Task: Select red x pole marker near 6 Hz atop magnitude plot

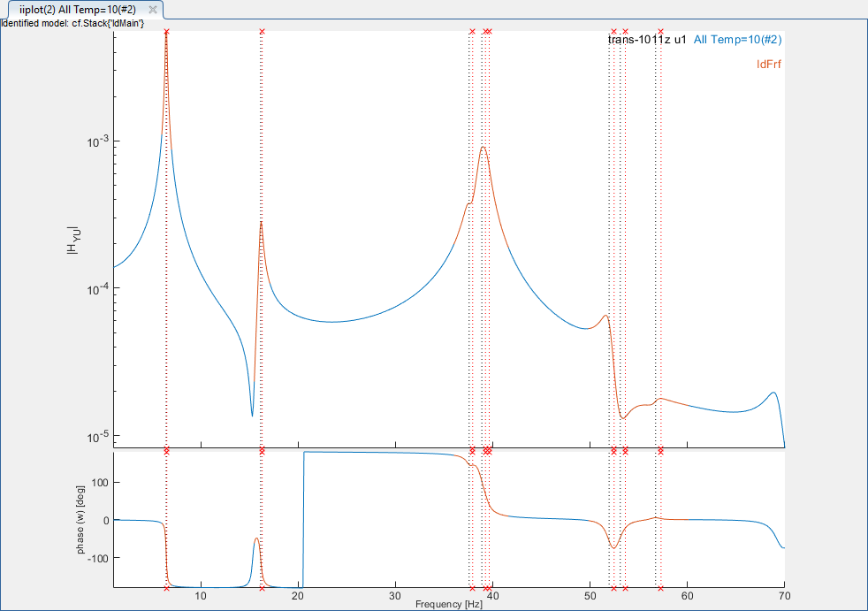Action: click(166, 32)
